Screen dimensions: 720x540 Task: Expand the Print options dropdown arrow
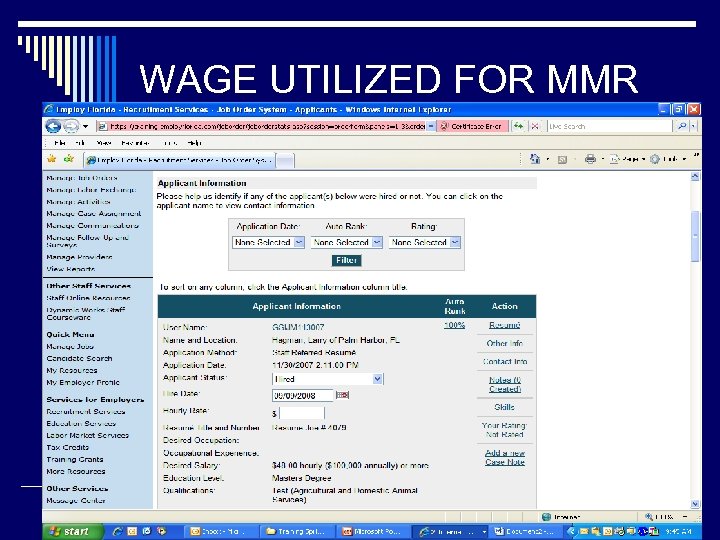602,160
